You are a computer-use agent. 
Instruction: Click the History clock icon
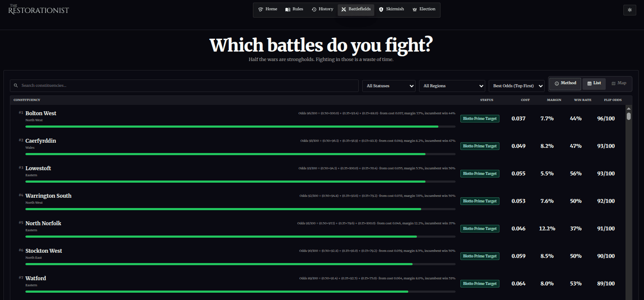[x=314, y=9]
